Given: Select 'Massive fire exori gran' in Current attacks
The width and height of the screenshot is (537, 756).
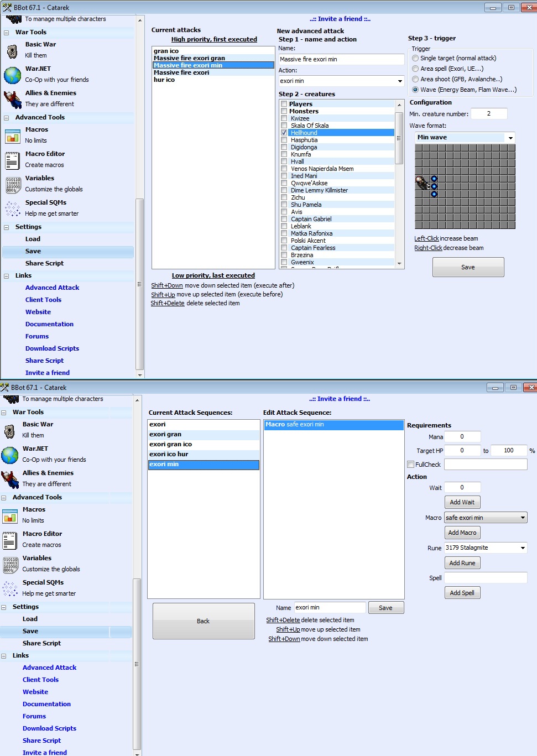Looking at the screenshot, I should [189, 58].
